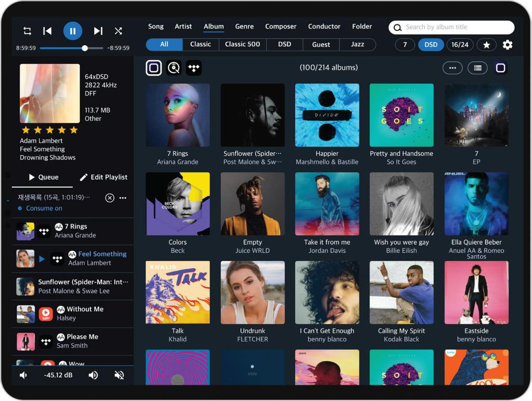Open the Colors album by Beck
This screenshot has width=532, height=401.
(178, 204)
